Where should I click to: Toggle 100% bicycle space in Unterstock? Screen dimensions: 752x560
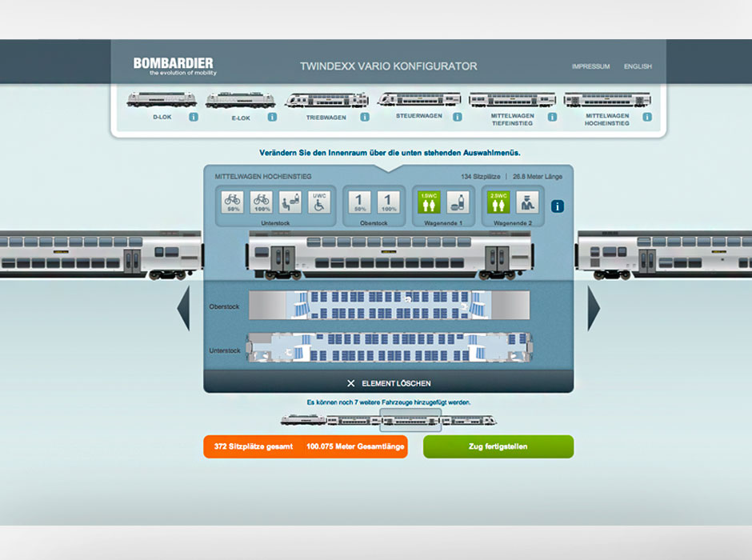click(x=262, y=202)
